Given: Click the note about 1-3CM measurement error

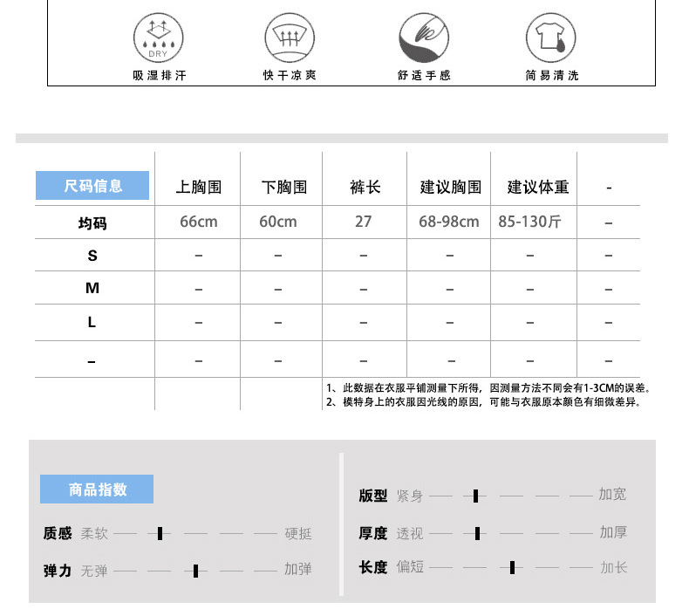Looking at the screenshot, I should 488,388.
